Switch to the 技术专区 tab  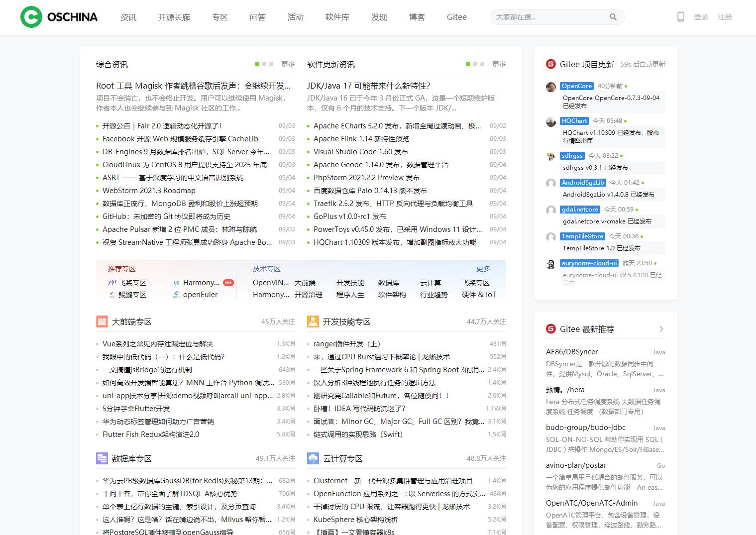[266, 268]
